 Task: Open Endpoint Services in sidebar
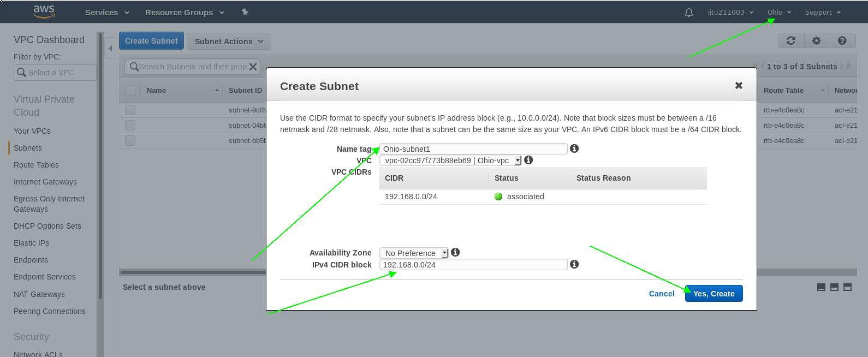45,277
